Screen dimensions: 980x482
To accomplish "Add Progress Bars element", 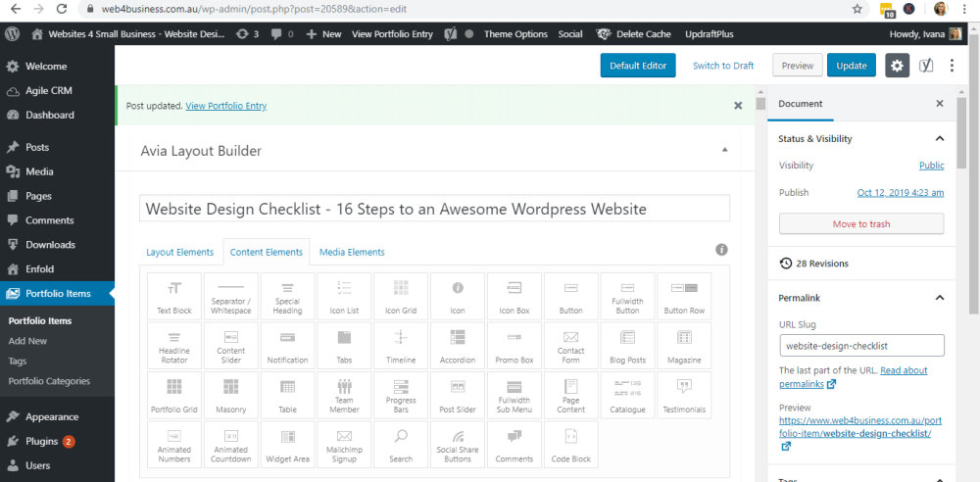I will click(401, 395).
